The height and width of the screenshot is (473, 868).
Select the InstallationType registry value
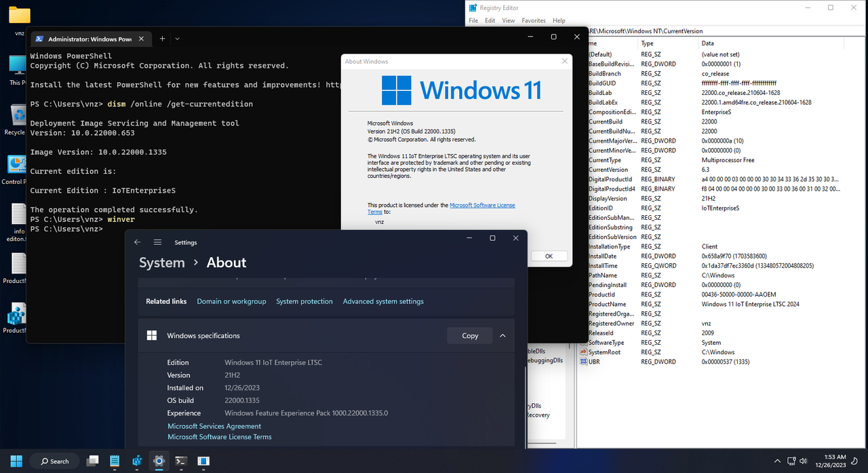point(609,246)
